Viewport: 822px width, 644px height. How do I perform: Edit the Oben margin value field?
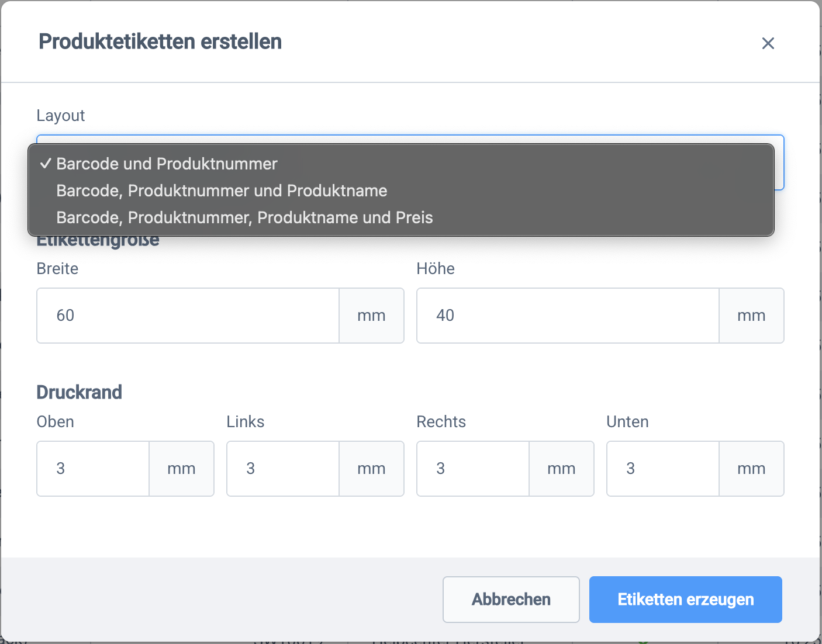pyautogui.click(x=92, y=468)
